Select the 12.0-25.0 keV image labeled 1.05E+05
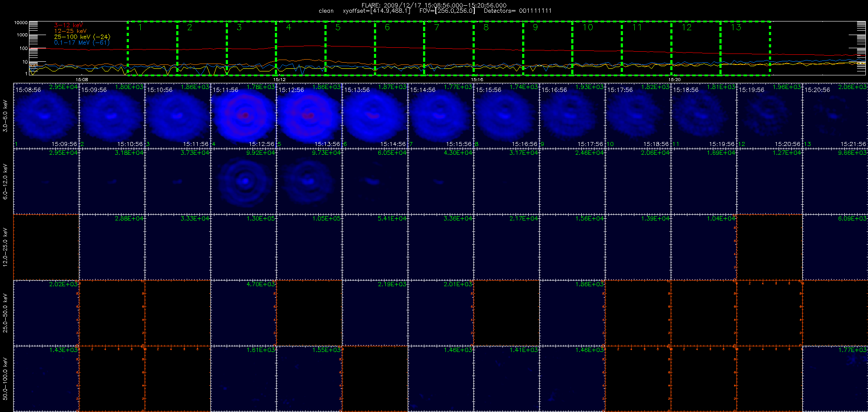The image size is (868, 412). tap(309, 247)
